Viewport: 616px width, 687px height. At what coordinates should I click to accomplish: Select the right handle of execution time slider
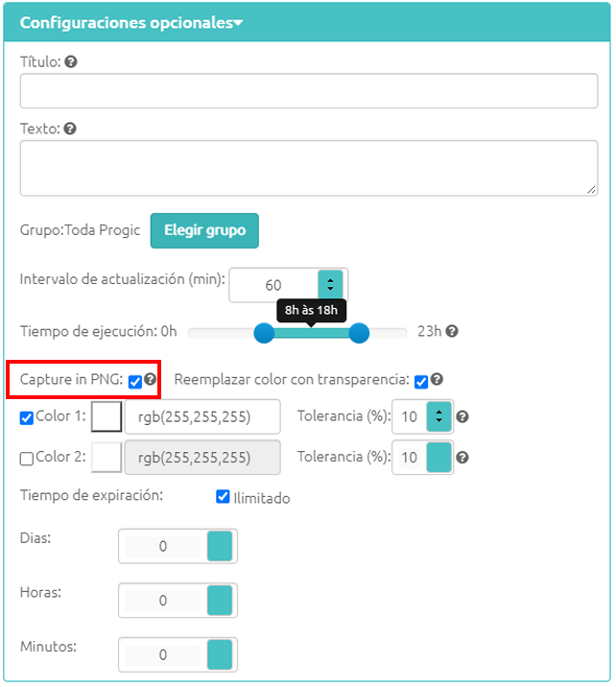pos(359,333)
